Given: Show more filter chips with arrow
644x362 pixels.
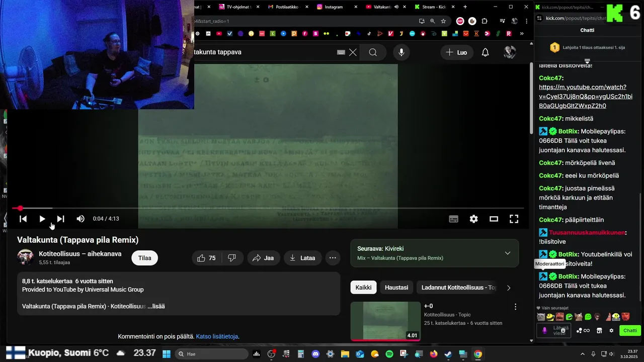Looking at the screenshot, I should (x=508, y=288).
